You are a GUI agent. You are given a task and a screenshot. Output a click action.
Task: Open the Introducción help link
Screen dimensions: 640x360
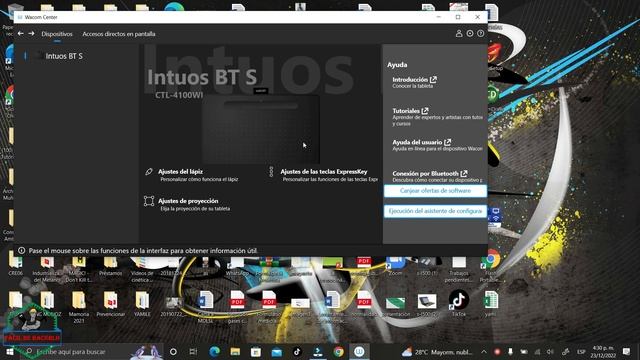(414, 80)
